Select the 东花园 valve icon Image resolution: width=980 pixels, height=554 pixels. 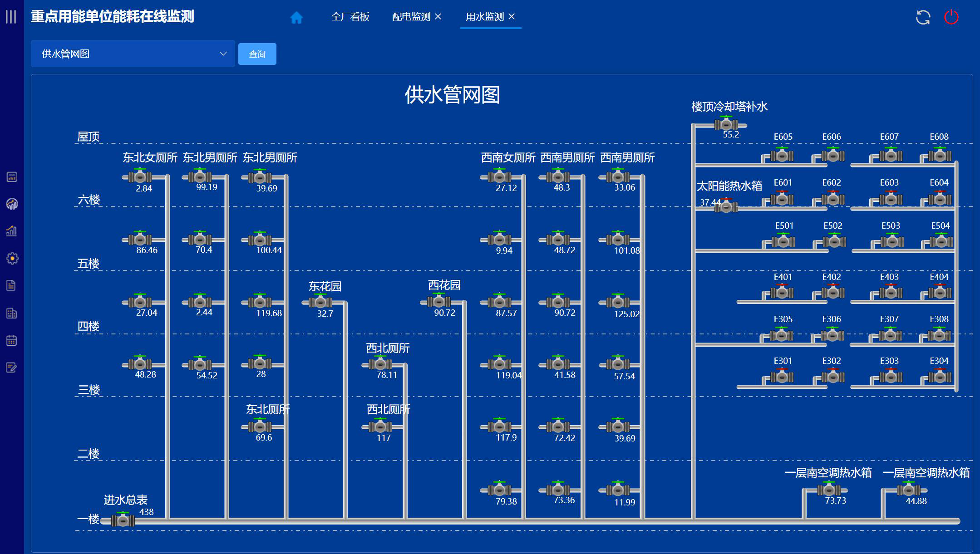pyautogui.click(x=320, y=302)
